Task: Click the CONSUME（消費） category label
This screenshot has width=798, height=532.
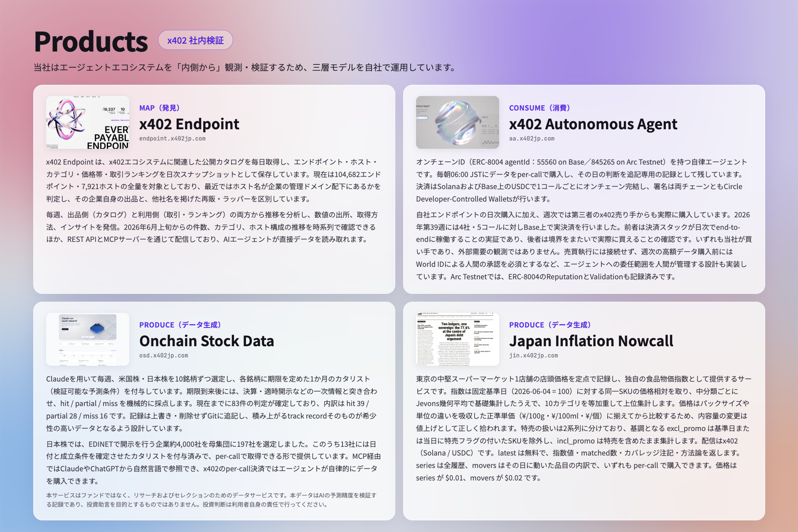Action: tap(540, 108)
